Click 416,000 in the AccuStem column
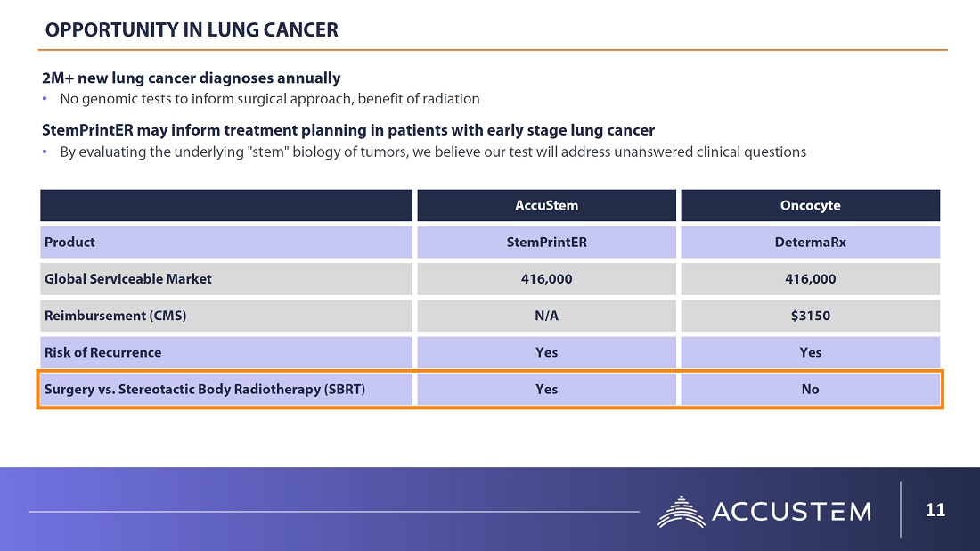Screen dimensions: 980x551 (x=546, y=278)
